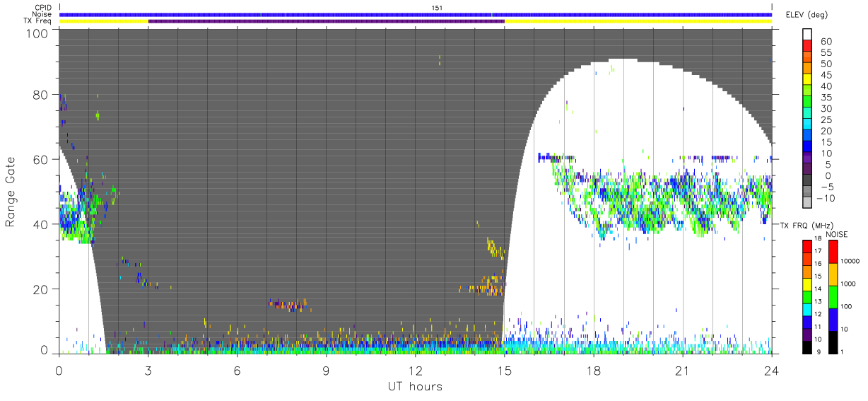Click the 1000 label on NOISE legend
The width and height of the screenshot is (868, 401).
click(x=849, y=284)
